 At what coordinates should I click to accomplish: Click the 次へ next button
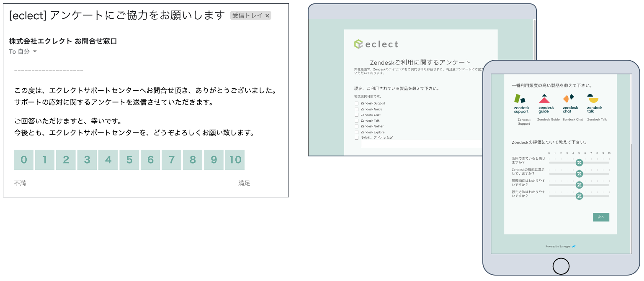[x=601, y=217]
